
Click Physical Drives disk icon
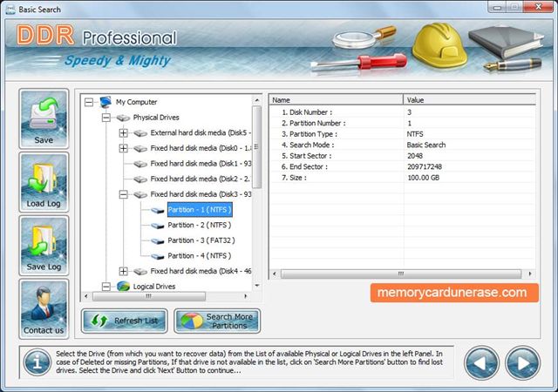pos(123,118)
